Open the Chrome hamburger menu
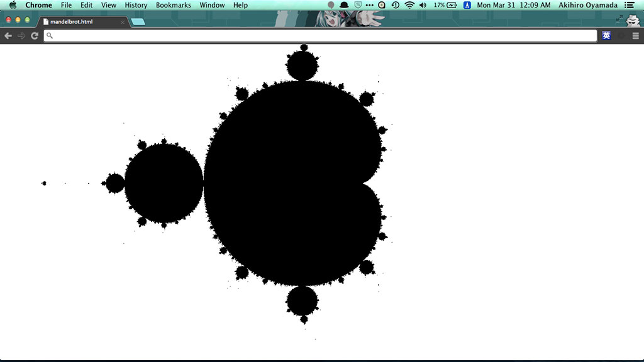Screen dimensions: 644x362 coord(635,36)
